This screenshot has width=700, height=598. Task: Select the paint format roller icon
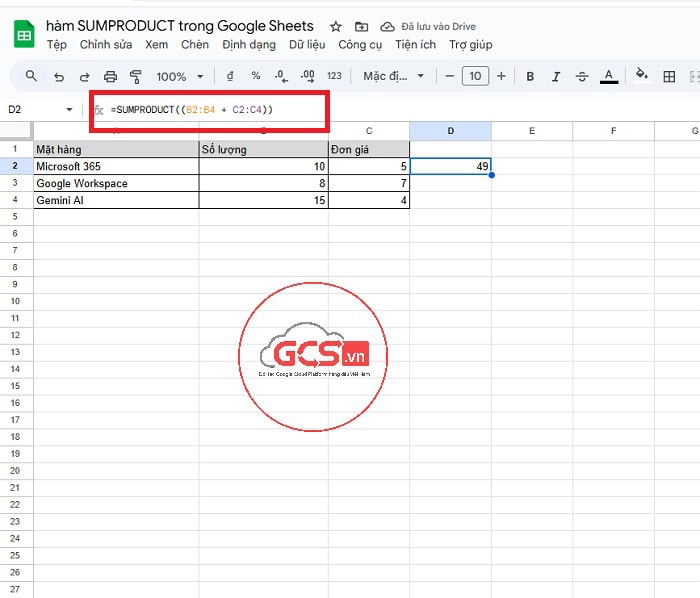point(136,76)
